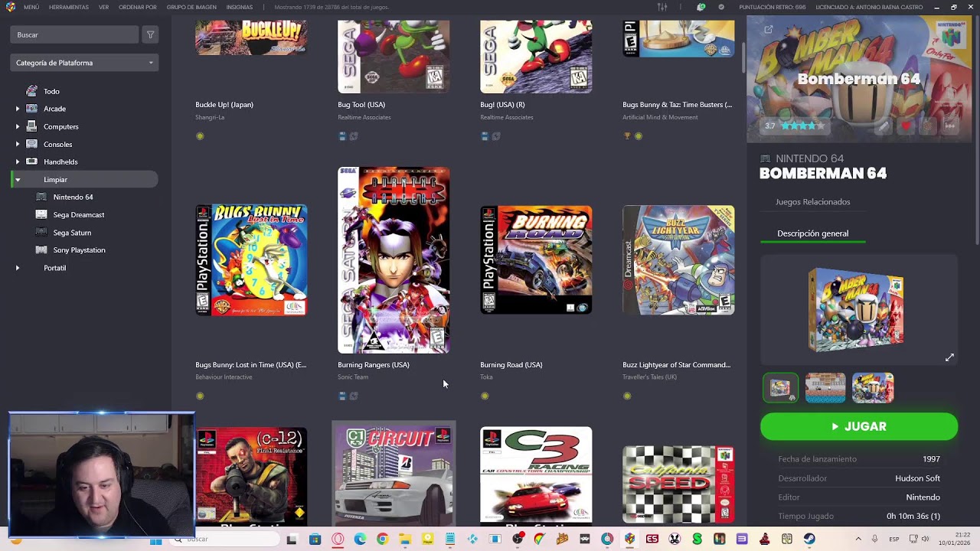980x551 pixels.
Task: Switch to the Descripción general tab
Action: click(x=812, y=233)
